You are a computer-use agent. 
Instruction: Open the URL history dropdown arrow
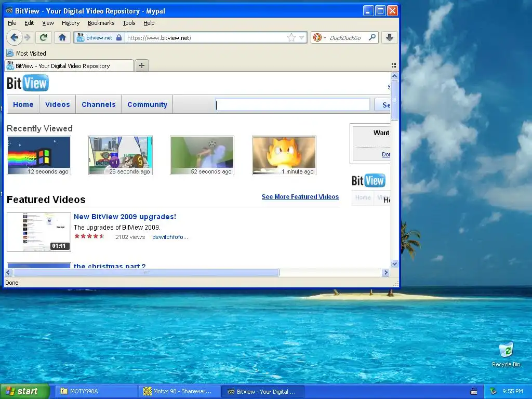pyautogui.click(x=302, y=37)
